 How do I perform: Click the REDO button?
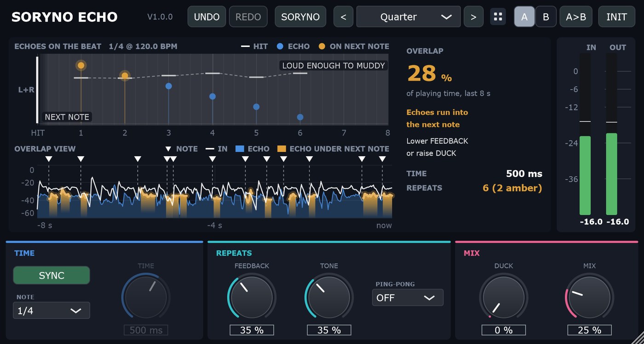pyautogui.click(x=248, y=17)
